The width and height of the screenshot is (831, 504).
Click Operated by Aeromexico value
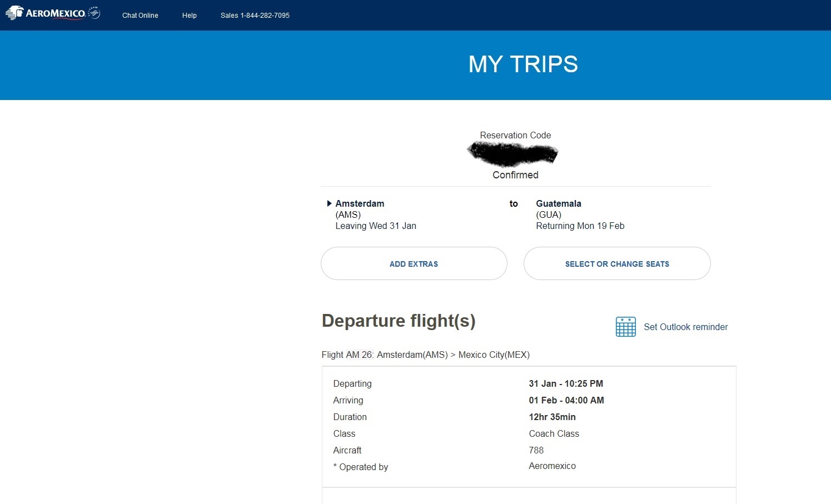552,466
